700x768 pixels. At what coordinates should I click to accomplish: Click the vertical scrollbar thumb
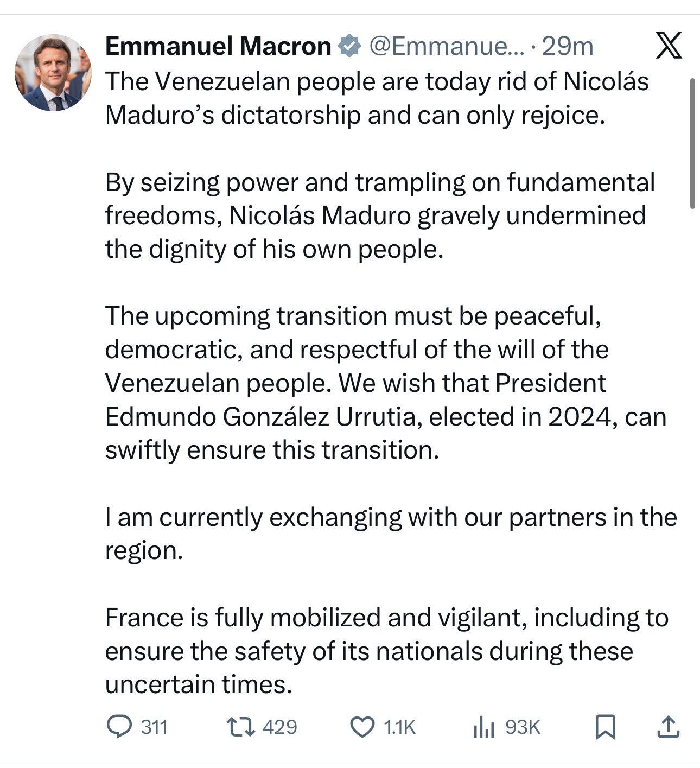click(692, 143)
